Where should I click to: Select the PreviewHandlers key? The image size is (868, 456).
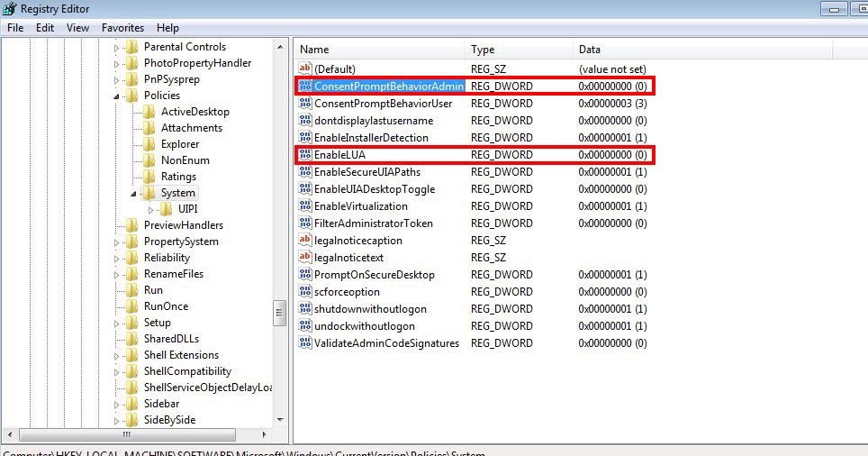coord(183,225)
